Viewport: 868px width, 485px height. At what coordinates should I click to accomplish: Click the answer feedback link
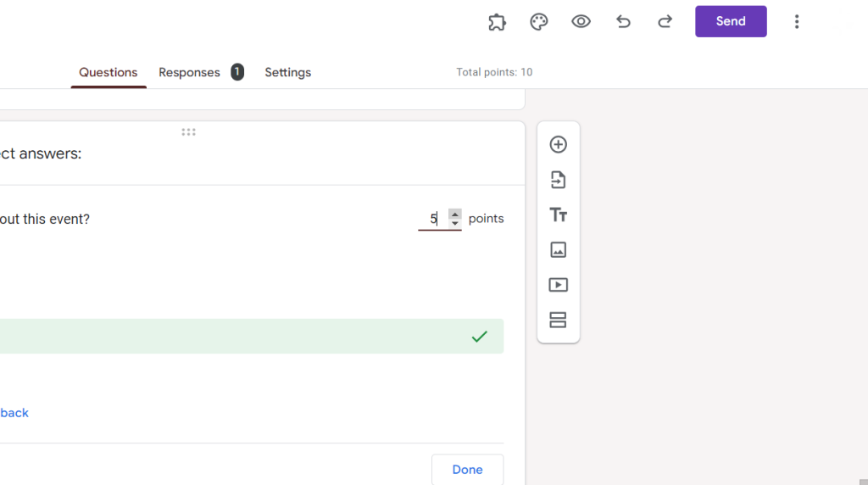[14, 413]
